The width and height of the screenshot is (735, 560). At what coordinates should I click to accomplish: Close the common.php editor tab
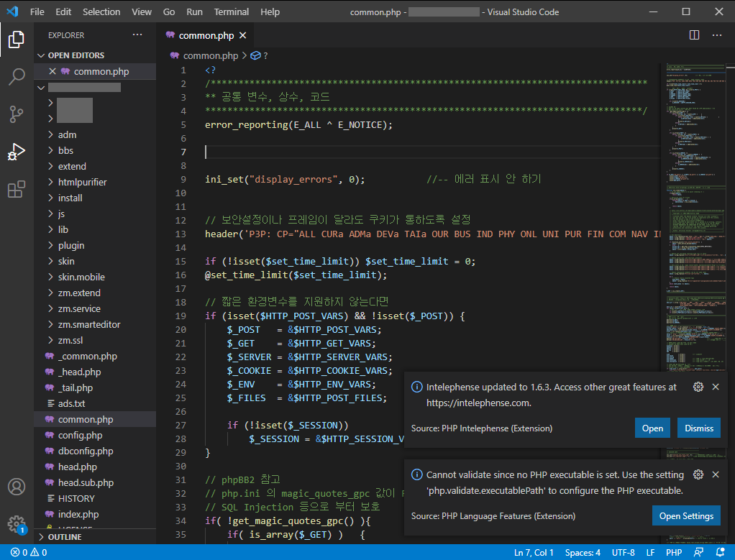(x=242, y=35)
